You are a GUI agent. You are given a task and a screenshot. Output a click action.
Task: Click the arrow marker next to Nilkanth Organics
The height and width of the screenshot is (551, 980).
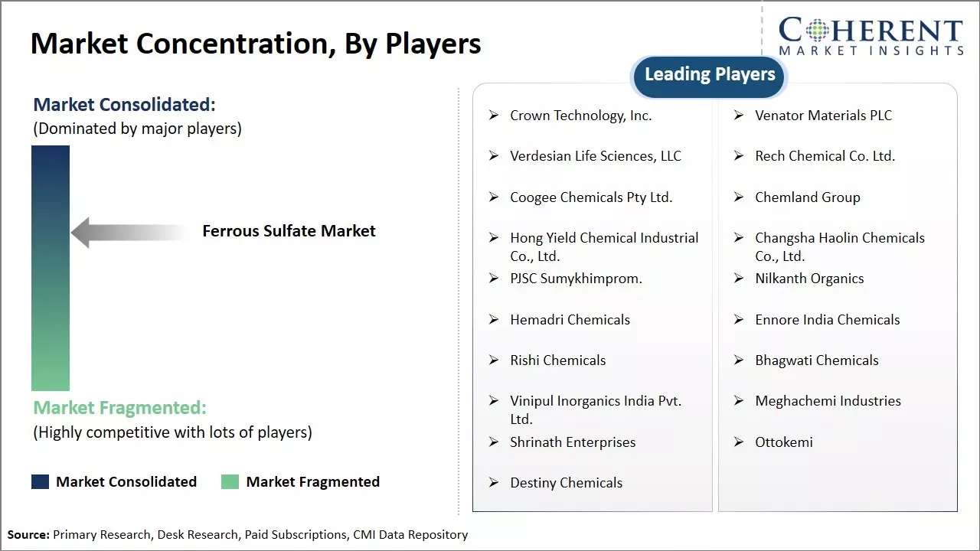pyautogui.click(x=738, y=279)
